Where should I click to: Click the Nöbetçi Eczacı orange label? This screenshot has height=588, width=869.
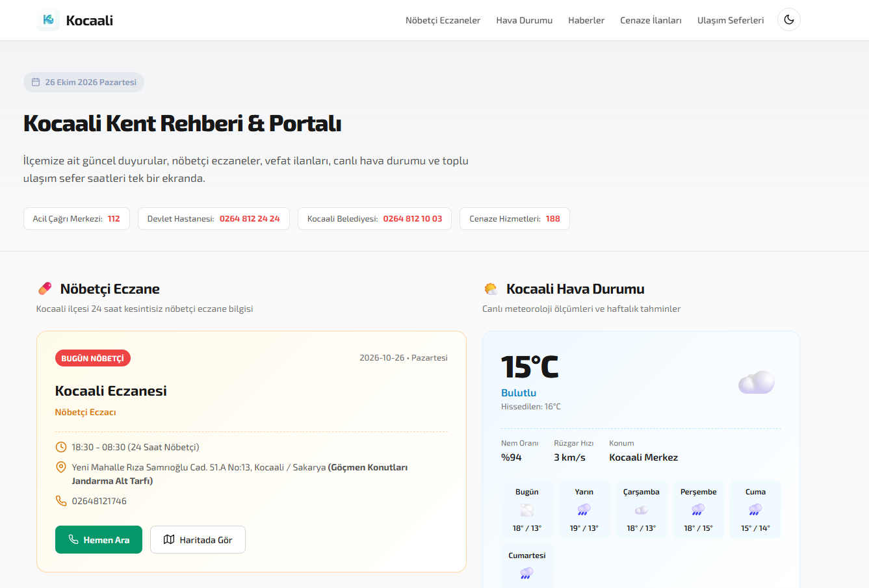pyautogui.click(x=86, y=413)
